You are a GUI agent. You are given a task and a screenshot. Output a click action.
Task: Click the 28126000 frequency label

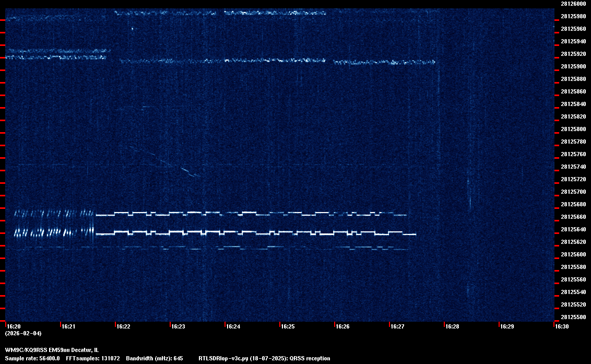click(x=573, y=4)
